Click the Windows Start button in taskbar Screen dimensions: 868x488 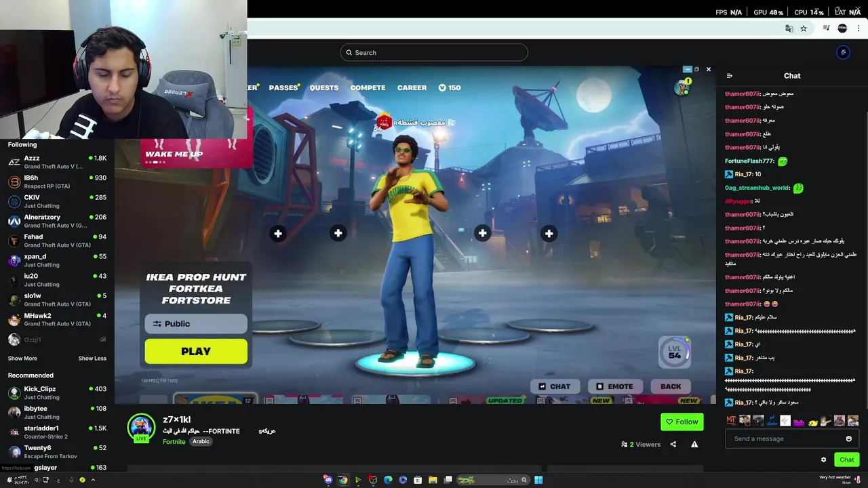click(538, 480)
